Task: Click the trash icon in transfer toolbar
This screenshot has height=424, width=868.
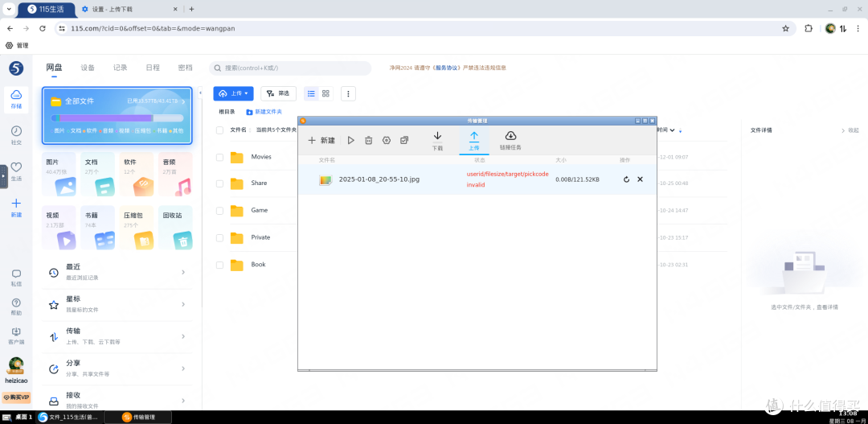Action: point(368,140)
